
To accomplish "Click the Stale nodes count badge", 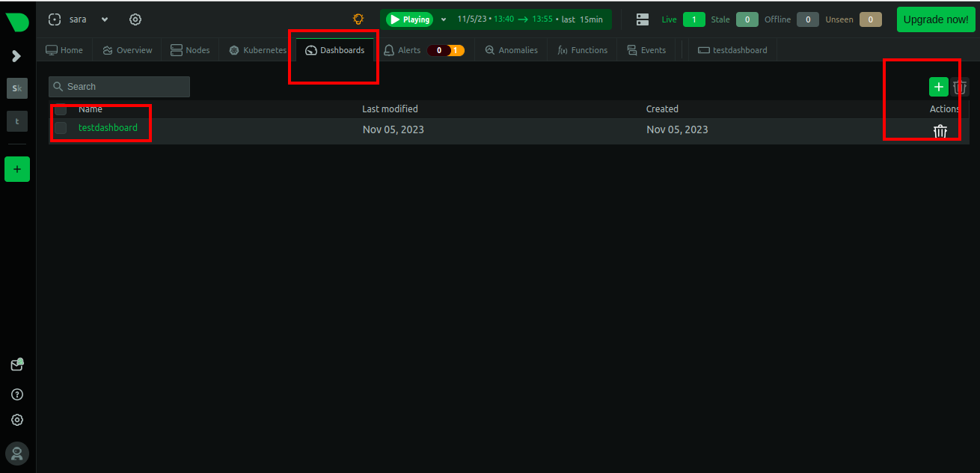I will tap(747, 19).
